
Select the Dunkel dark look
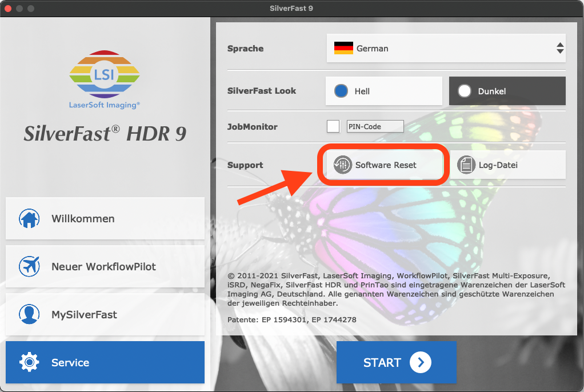click(507, 91)
